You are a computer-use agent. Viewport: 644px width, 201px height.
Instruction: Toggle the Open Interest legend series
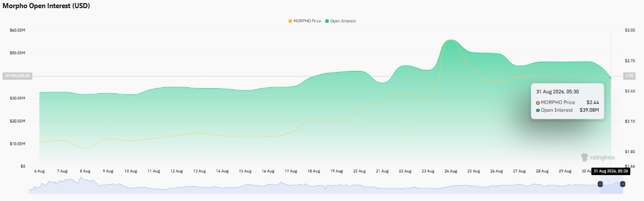click(x=340, y=21)
